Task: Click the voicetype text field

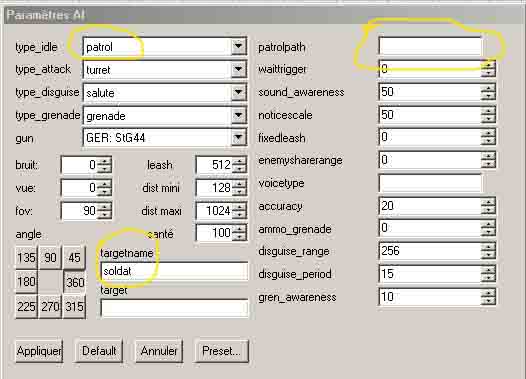Action: click(430, 183)
